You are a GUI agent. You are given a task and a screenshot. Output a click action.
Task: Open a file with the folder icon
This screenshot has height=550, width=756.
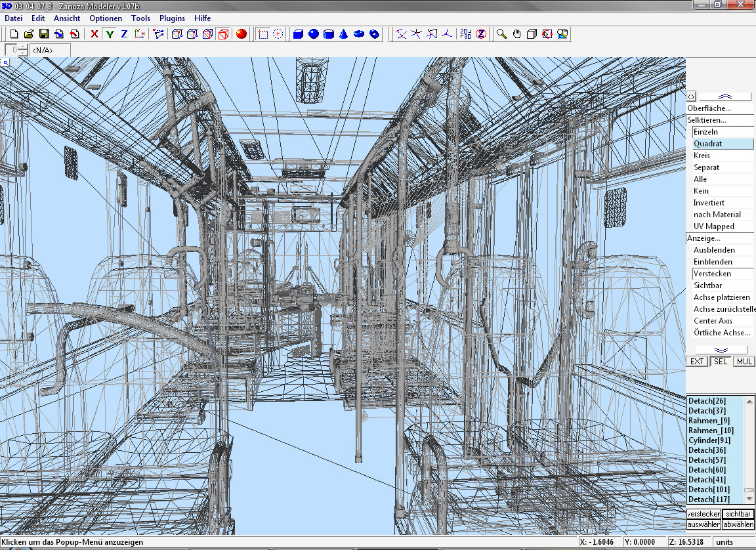point(29,33)
